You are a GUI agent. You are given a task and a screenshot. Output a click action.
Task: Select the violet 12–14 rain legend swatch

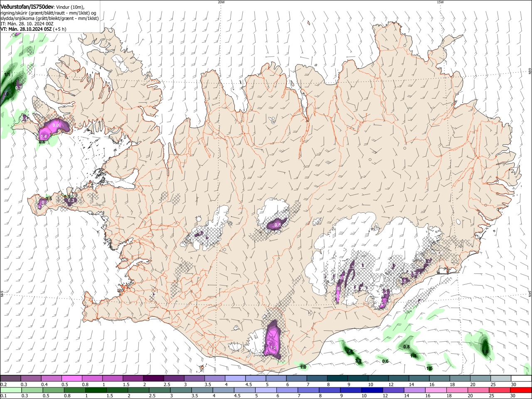[x=394, y=390]
